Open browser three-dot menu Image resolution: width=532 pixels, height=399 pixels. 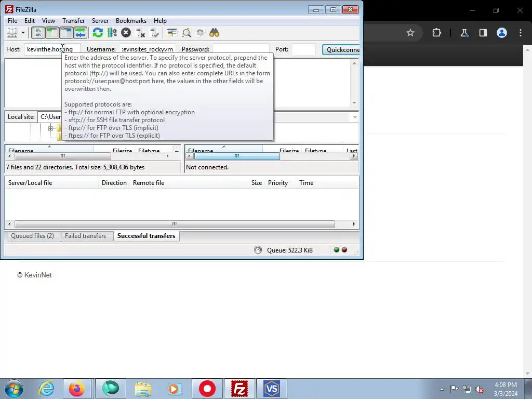point(521,33)
